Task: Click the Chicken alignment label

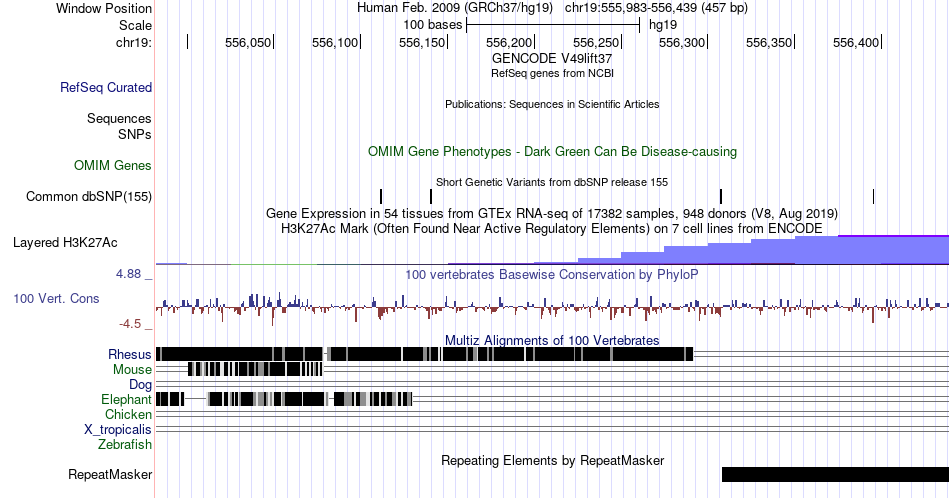Action: [x=128, y=414]
